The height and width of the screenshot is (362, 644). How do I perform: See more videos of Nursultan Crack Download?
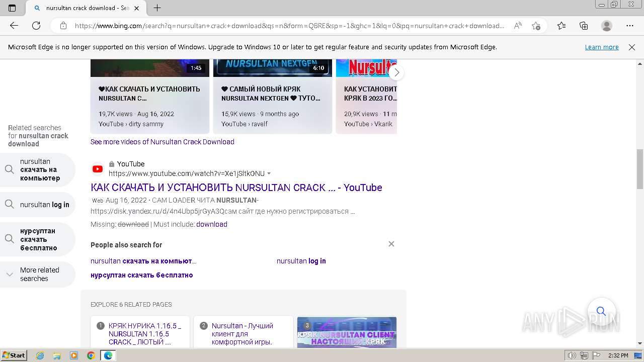163,142
